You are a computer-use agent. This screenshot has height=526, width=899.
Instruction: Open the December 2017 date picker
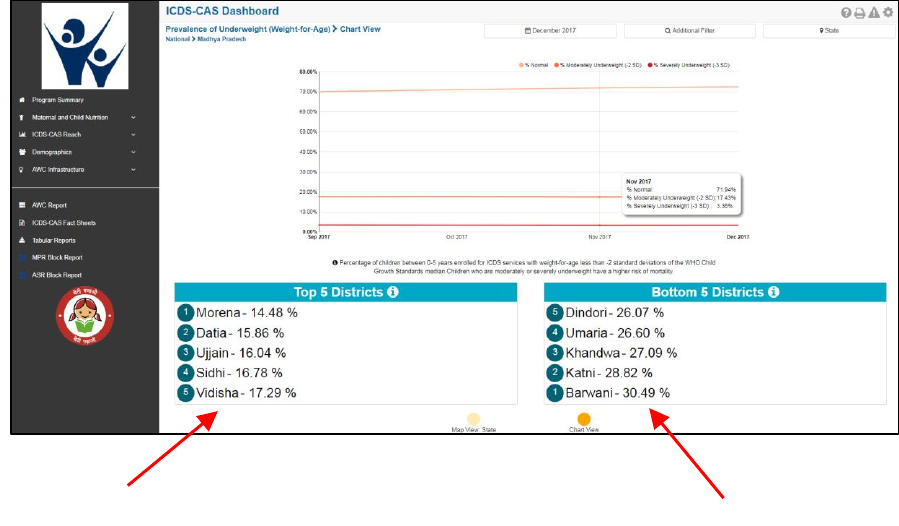pos(550,30)
